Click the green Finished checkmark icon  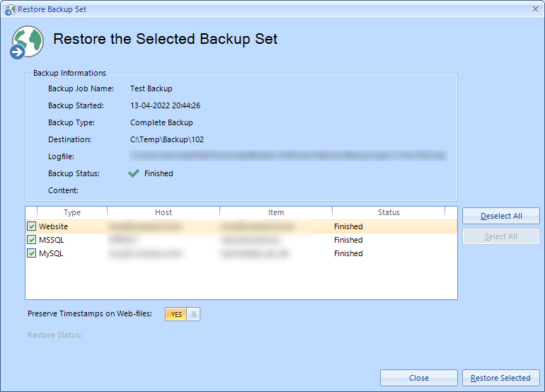pyautogui.click(x=134, y=173)
